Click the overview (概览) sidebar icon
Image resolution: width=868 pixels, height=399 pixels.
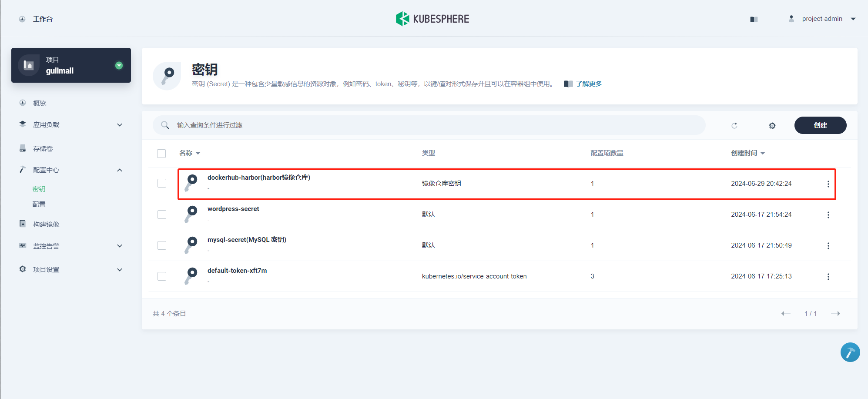click(23, 103)
